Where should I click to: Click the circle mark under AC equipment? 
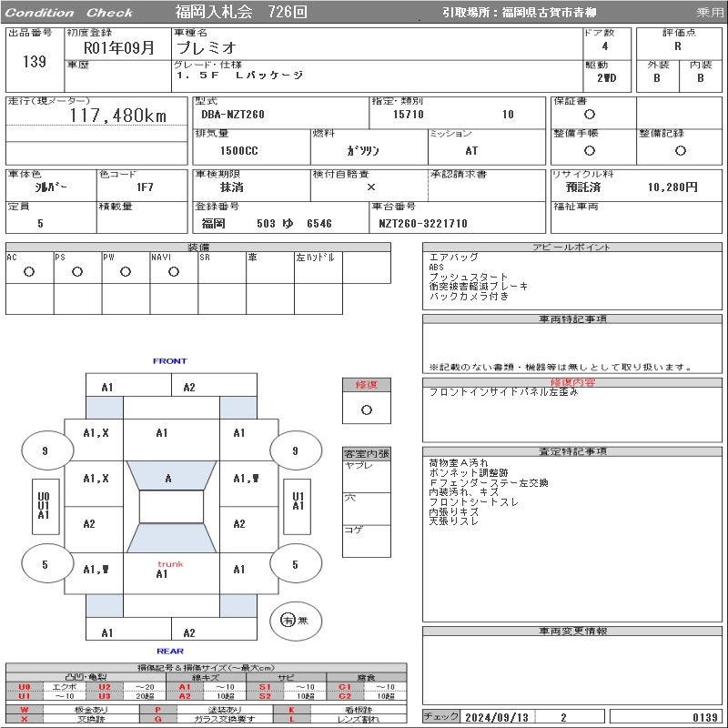(x=29, y=271)
